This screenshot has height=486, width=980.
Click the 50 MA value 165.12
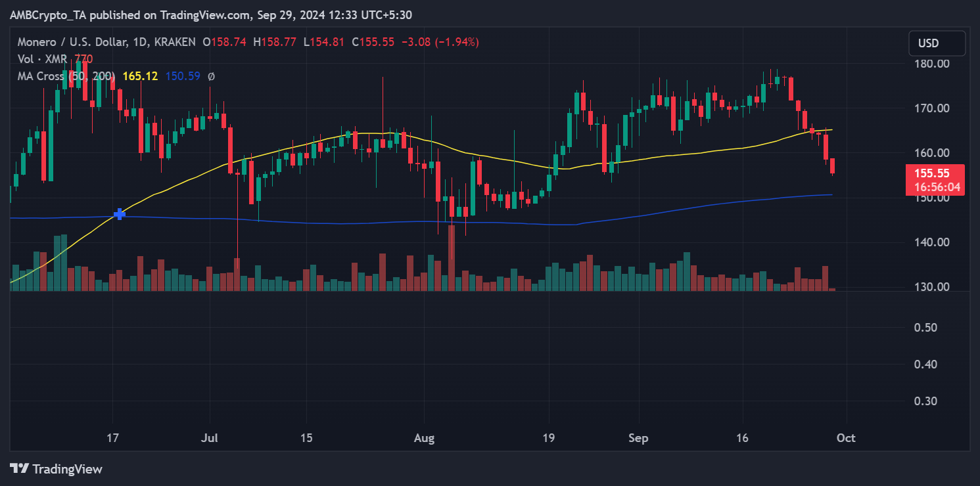tap(140, 76)
